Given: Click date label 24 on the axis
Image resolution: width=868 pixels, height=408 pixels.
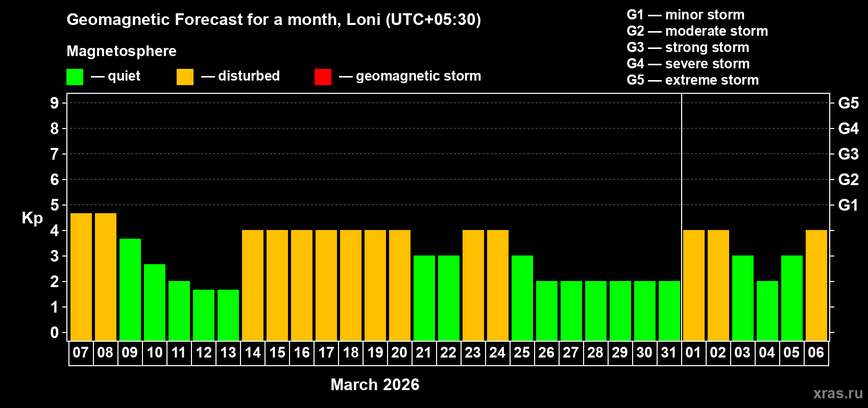Looking at the screenshot, I should pos(497,352).
